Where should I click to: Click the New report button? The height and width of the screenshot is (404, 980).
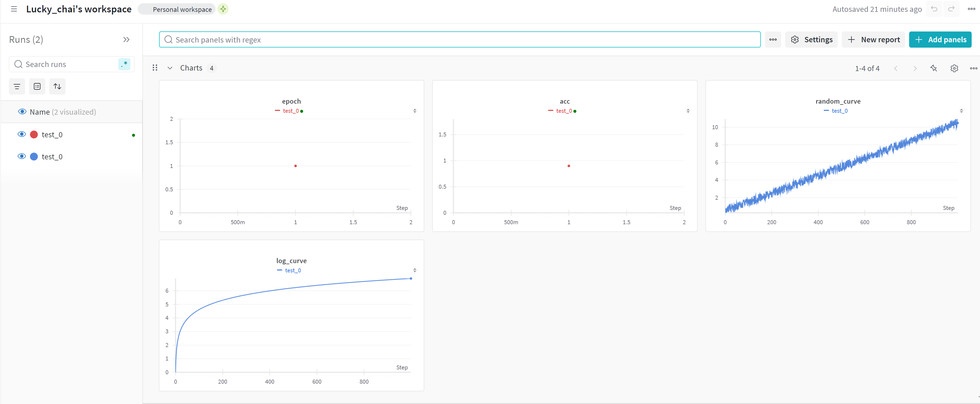[x=874, y=40]
